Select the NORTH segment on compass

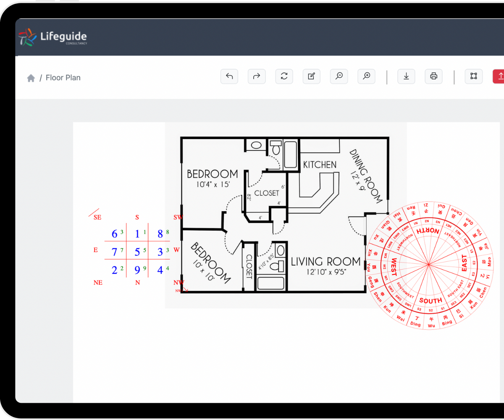pyautogui.click(x=428, y=231)
